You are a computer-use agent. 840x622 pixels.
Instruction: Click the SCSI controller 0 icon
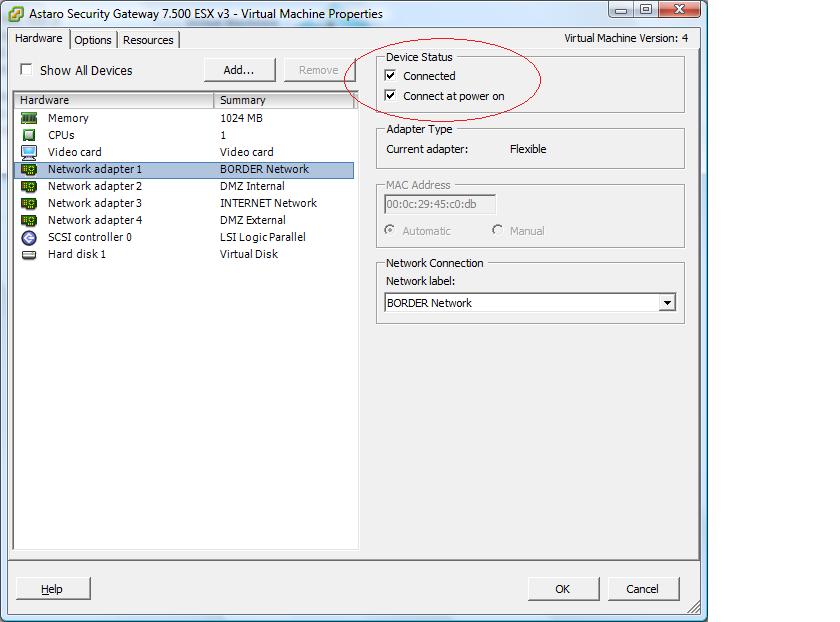pyautogui.click(x=29, y=237)
